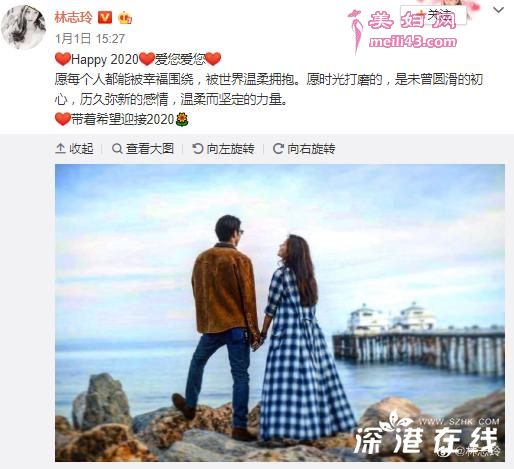The height and width of the screenshot is (469, 514).
Task: Collapse the image with 收起
Action: click(x=74, y=149)
